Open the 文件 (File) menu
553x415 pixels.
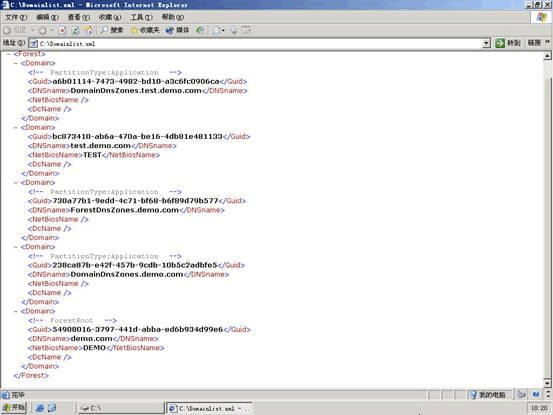[16, 17]
